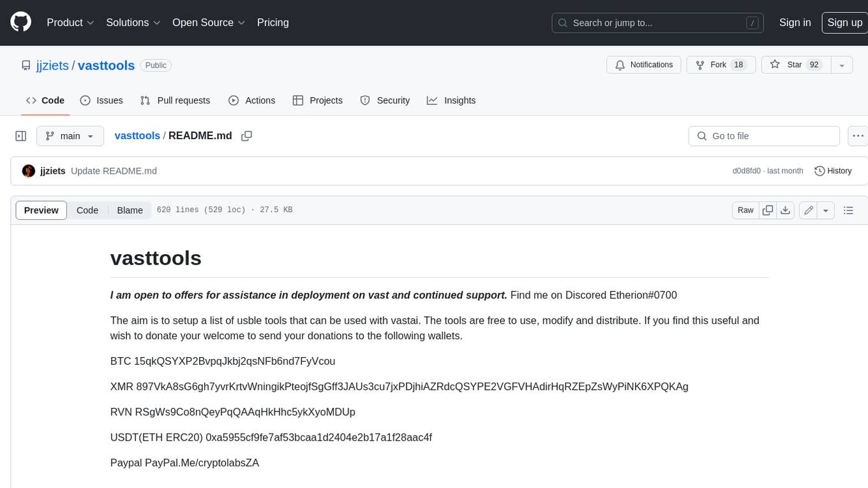Click jjziets avatar in commit row
The width and height of the screenshot is (868, 488).
click(x=29, y=171)
